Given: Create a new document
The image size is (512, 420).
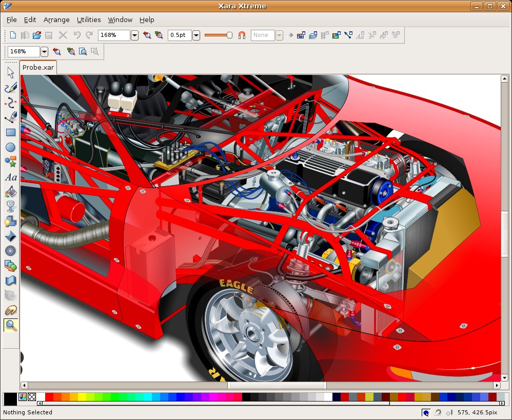Looking at the screenshot, I should [13, 35].
